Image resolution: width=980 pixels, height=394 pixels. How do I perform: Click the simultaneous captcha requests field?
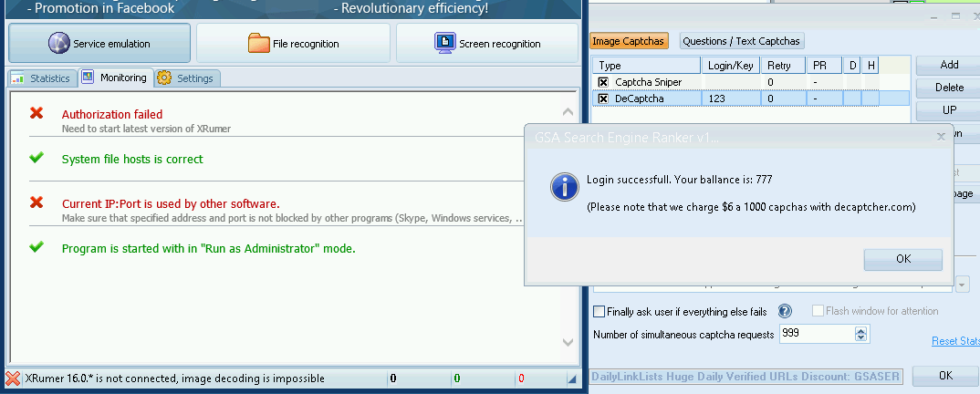(816, 334)
